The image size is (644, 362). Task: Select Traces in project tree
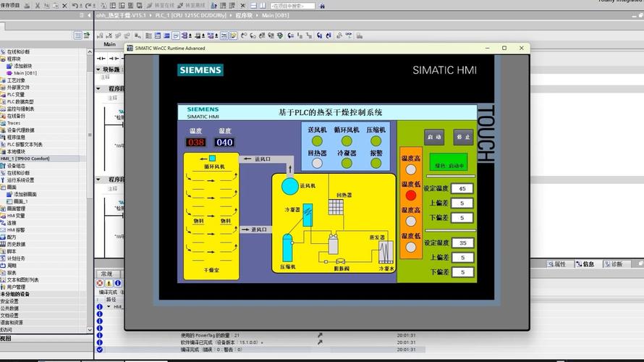(13, 123)
